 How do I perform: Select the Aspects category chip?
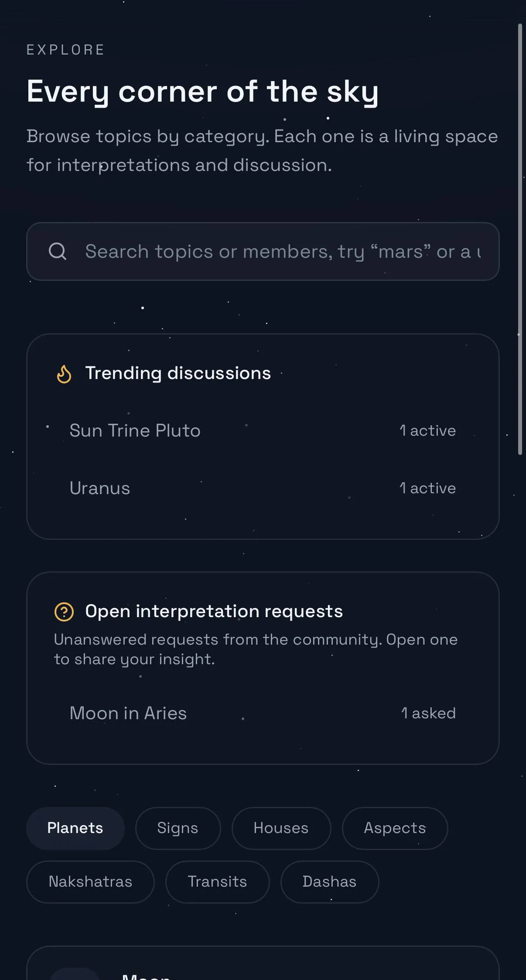click(395, 828)
